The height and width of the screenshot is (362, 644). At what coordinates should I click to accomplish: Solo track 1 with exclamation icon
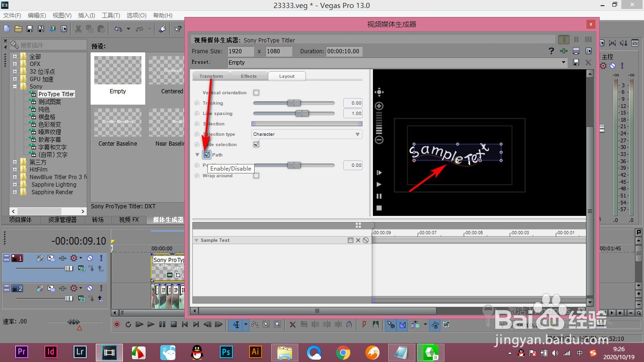pos(101,258)
